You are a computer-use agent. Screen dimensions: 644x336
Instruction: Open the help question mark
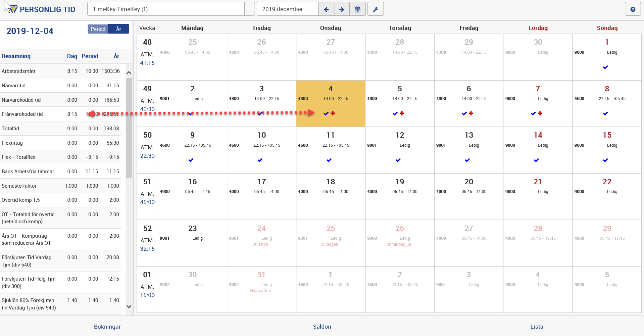633,9
